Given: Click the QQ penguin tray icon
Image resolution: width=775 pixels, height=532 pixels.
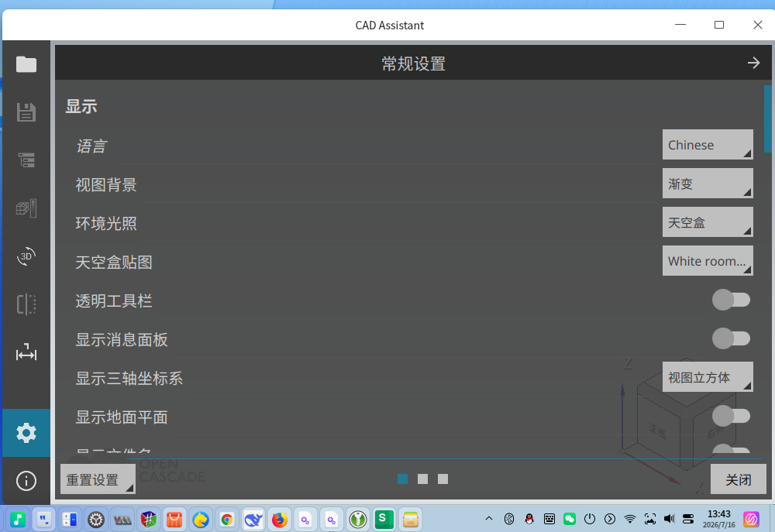Looking at the screenshot, I should click(x=529, y=519).
